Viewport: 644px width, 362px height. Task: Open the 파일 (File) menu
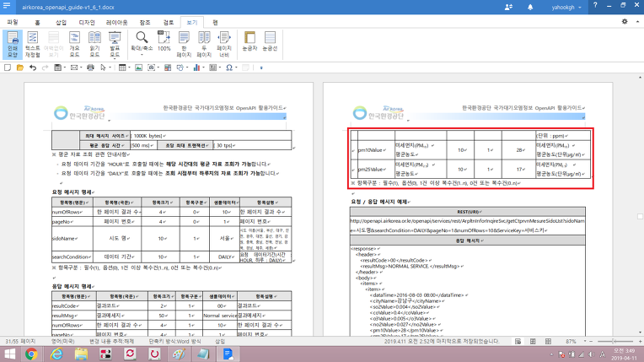pos(13,22)
